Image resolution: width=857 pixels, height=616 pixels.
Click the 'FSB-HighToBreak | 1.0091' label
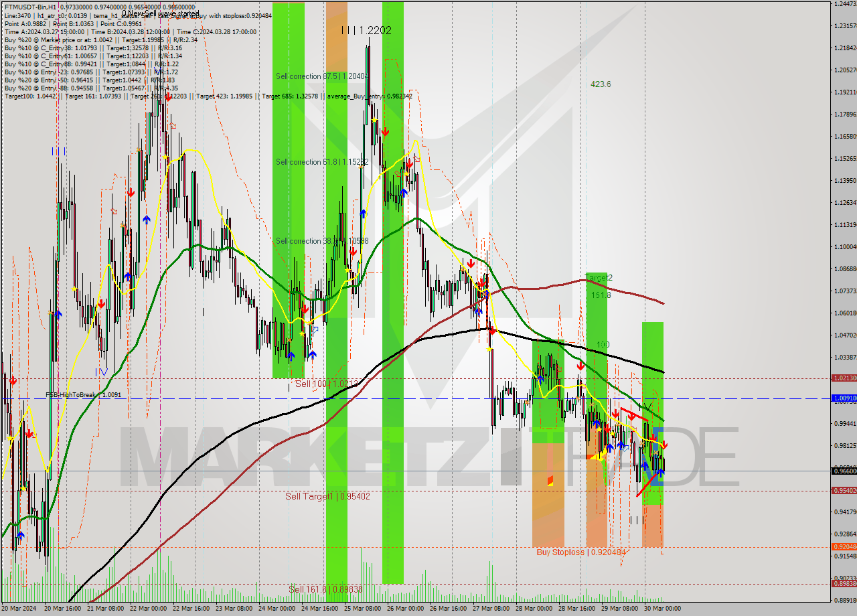84,395
